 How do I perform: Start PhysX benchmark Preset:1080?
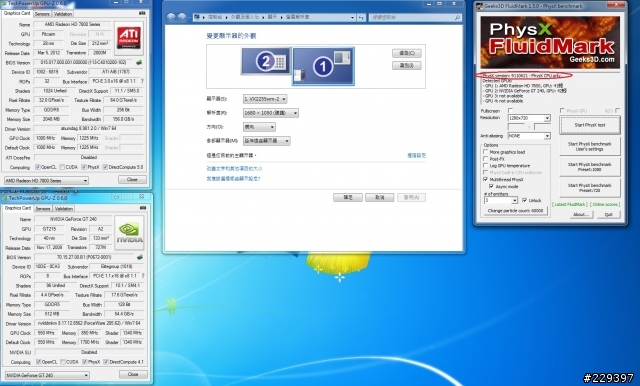click(590, 166)
